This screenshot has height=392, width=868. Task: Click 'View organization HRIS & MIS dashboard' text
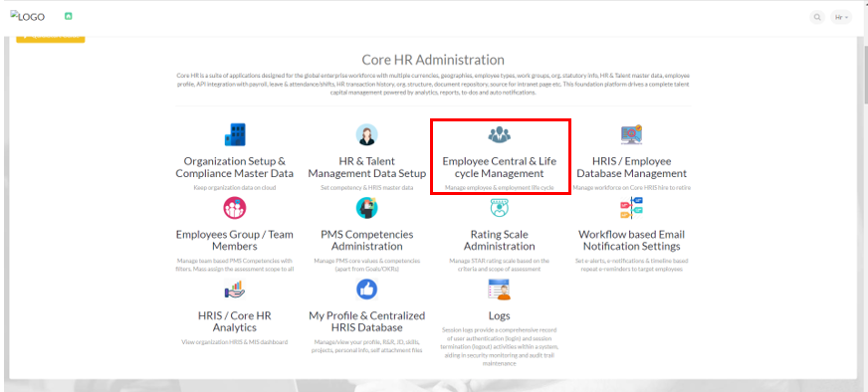(x=235, y=342)
